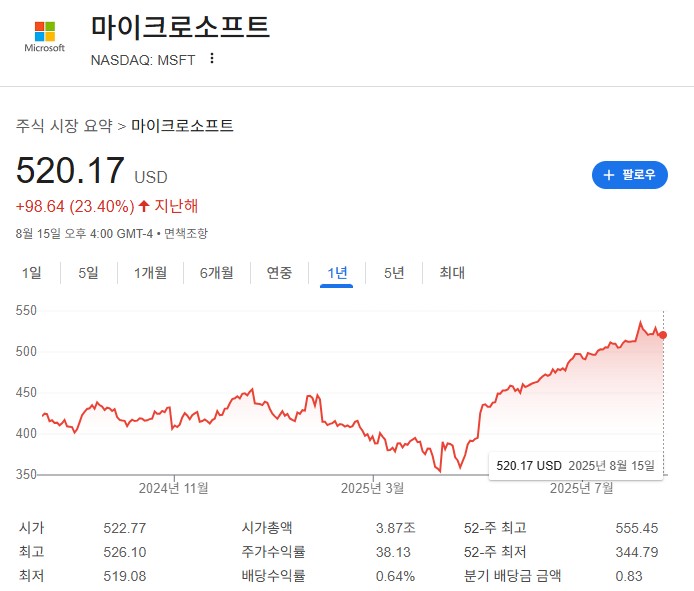The width and height of the screenshot is (694, 591).
Task: Click the 분기 배당금 금액 label
Action: point(513,576)
